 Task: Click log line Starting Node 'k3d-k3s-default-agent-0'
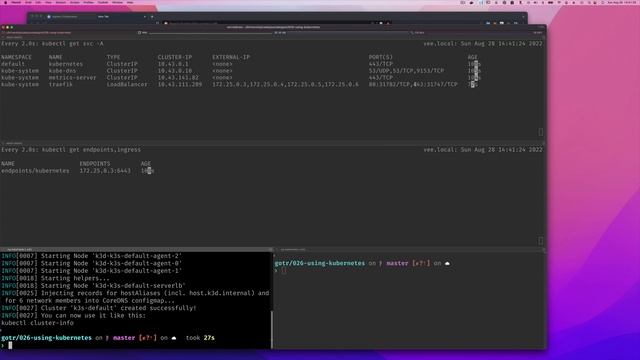(x=91, y=263)
